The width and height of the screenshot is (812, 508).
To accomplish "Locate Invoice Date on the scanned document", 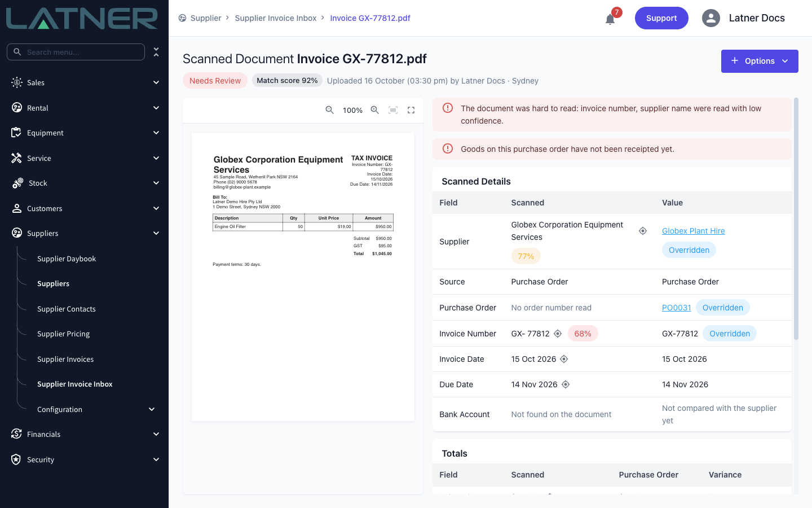I will click(x=564, y=359).
